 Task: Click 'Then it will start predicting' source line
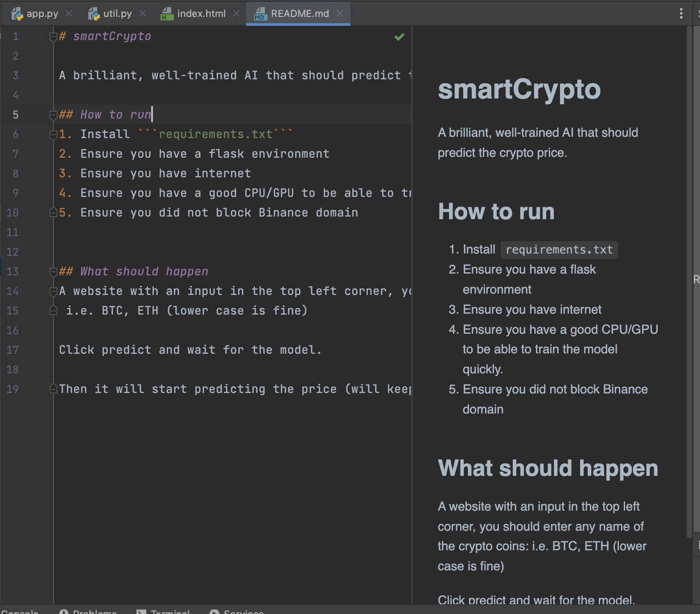[x=235, y=389]
